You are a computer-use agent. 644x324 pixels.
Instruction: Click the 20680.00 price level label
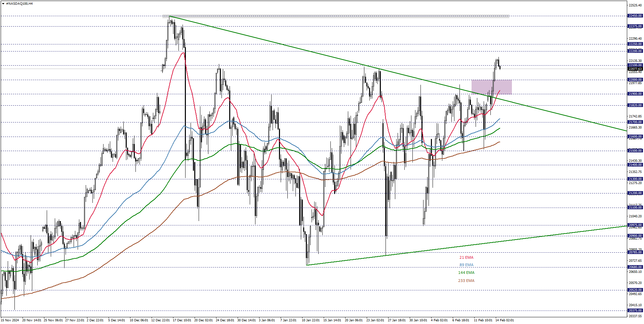click(x=635, y=267)
